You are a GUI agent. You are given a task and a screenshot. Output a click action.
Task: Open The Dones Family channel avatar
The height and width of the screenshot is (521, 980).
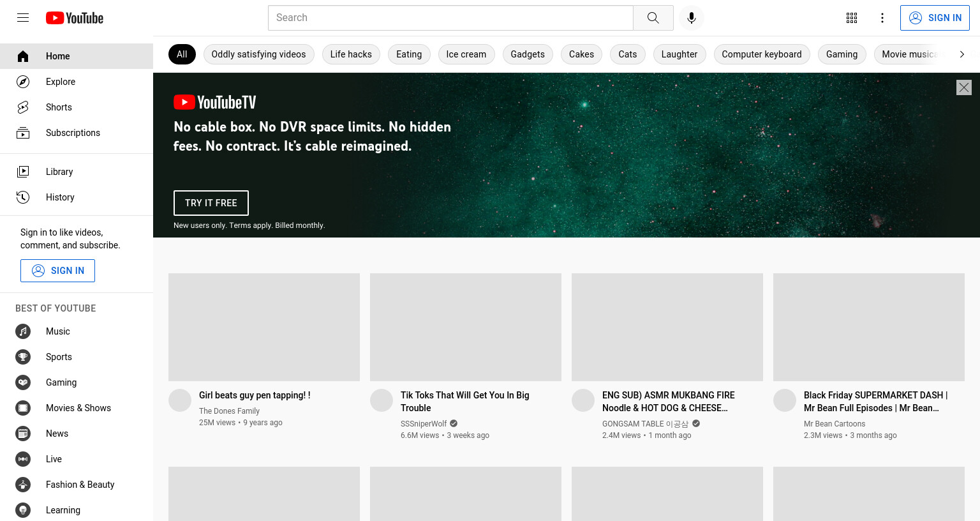pos(180,400)
